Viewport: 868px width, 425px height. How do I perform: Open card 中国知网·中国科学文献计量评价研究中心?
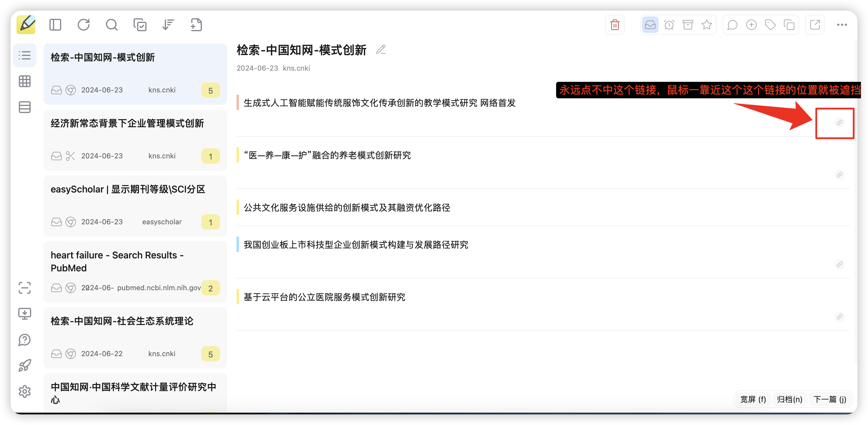click(135, 393)
